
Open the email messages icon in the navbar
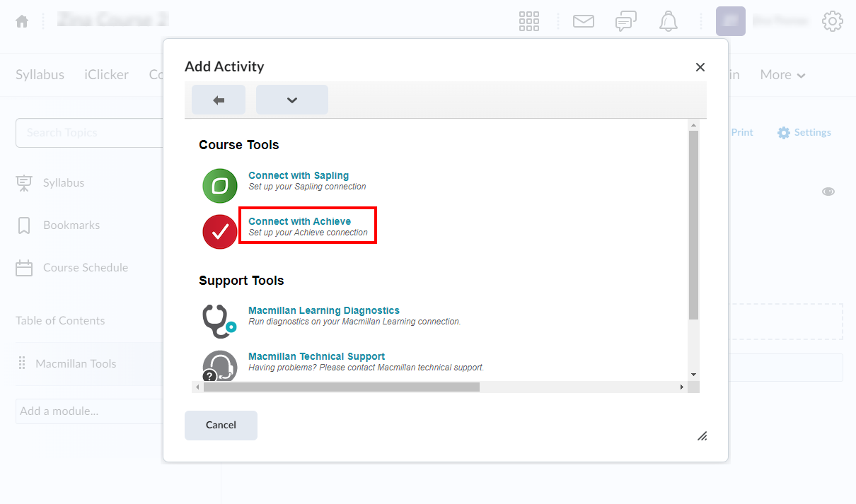point(583,21)
